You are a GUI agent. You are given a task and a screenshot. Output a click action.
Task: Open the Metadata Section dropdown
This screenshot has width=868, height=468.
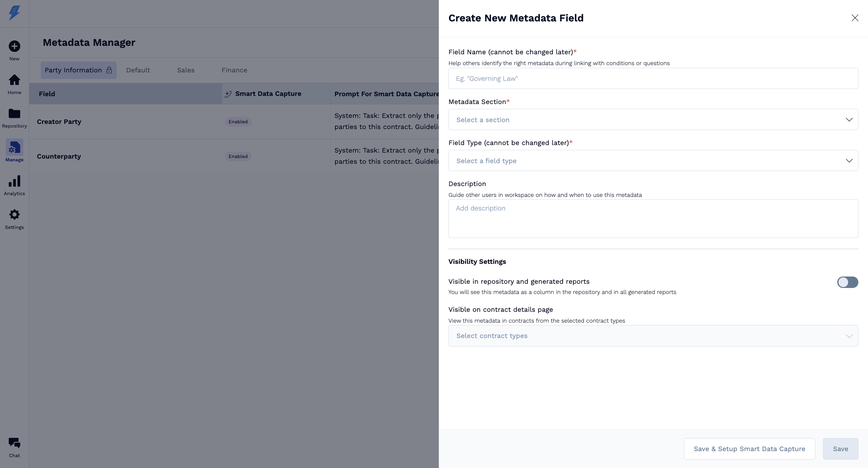653,120
